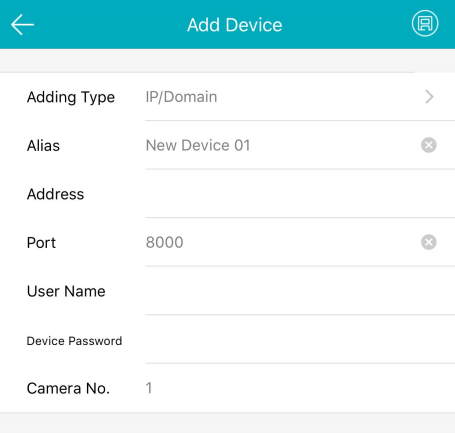
Task: Save the device with the disk icon
Action: 425,23
